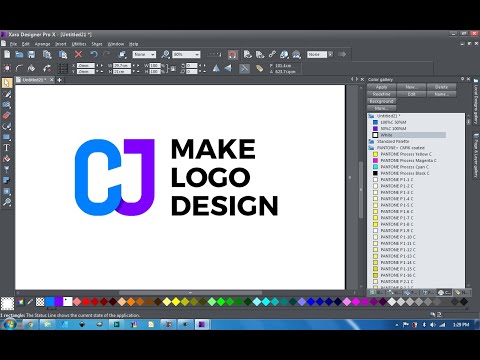Viewport: 480px width, 360px height.
Task: Open the File menu
Action: (13, 44)
